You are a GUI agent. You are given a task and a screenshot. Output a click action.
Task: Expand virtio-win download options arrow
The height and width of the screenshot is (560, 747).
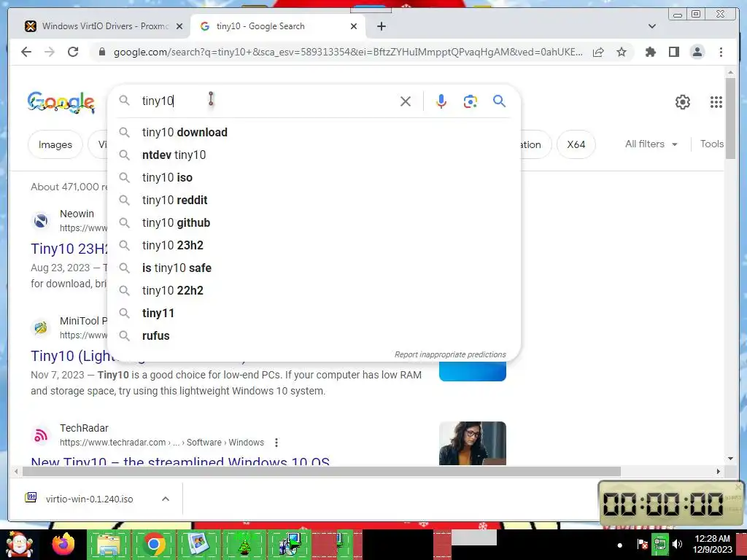[166, 499]
